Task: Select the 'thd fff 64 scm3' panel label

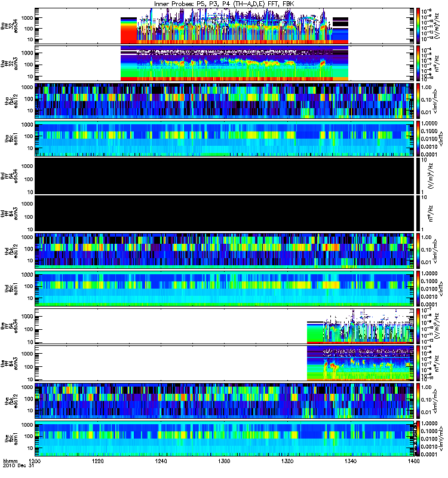Action: pos(9,213)
